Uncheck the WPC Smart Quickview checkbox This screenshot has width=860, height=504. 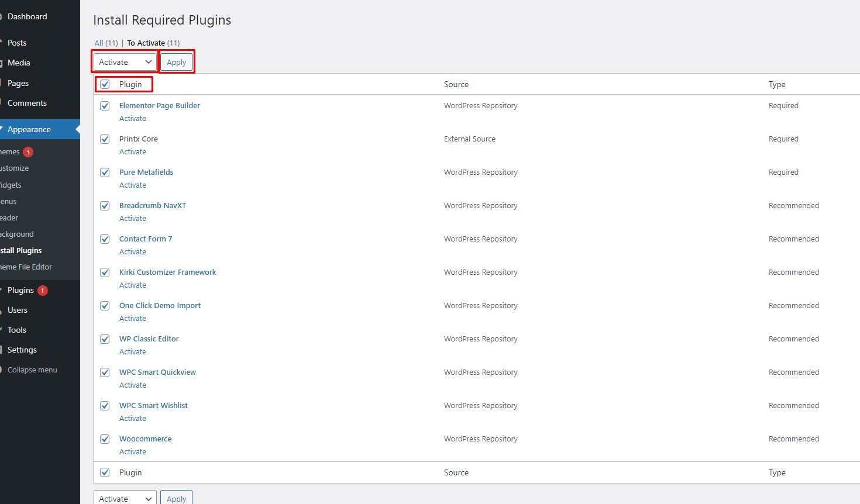pos(105,372)
